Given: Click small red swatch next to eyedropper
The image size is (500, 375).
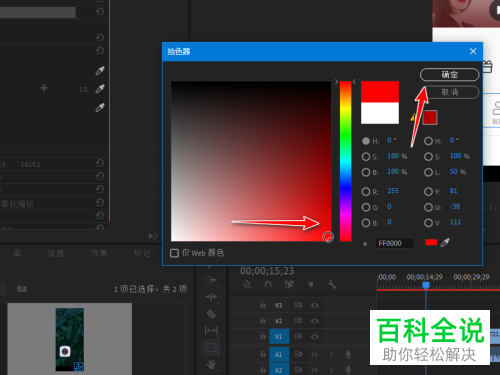Looking at the screenshot, I should tap(431, 242).
